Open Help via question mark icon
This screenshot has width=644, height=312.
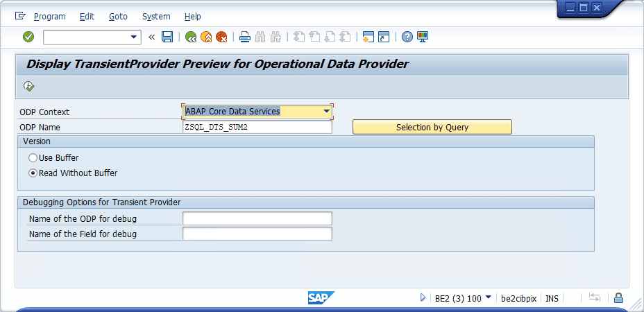click(x=407, y=37)
